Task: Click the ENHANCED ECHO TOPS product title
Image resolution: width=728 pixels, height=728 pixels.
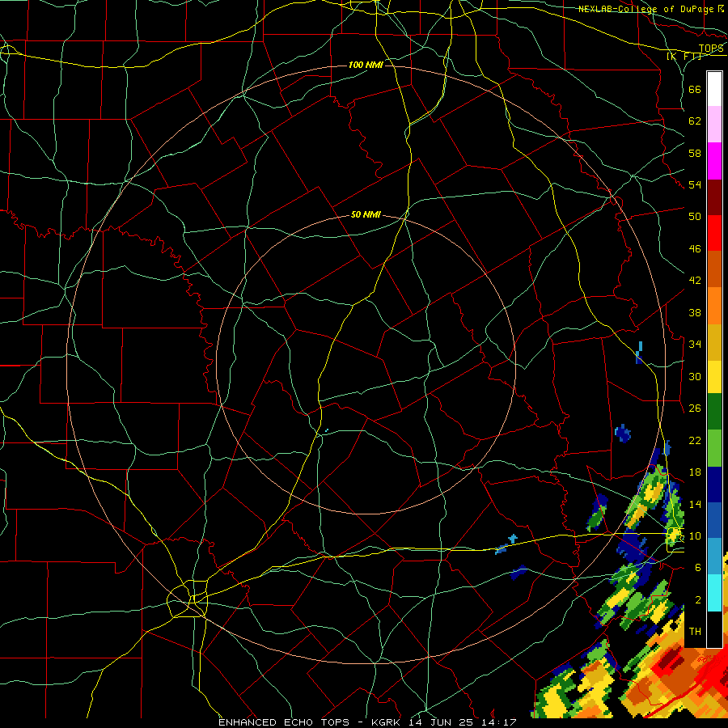Action: coord(284,722)
